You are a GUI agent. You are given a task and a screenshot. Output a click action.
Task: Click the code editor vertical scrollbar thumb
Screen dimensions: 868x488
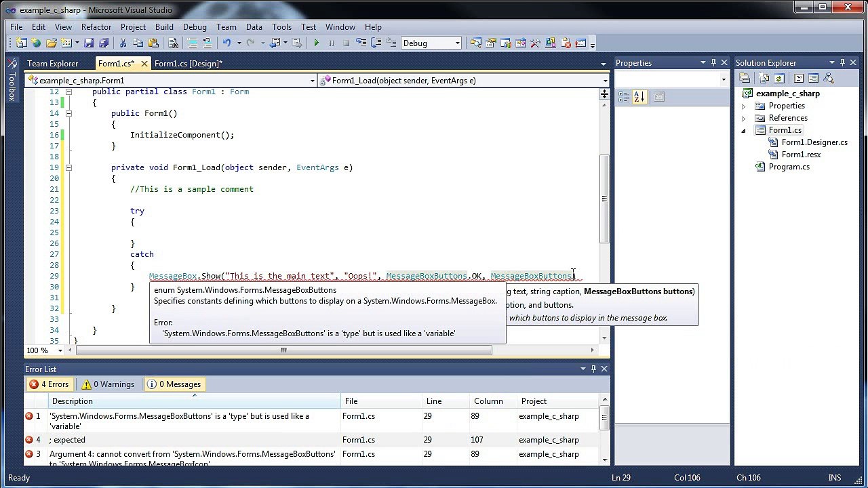coord(604,199)
